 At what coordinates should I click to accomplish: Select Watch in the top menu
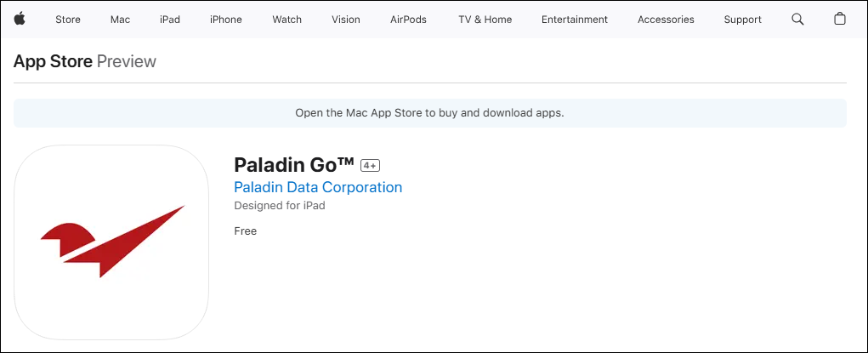(286, 20)
